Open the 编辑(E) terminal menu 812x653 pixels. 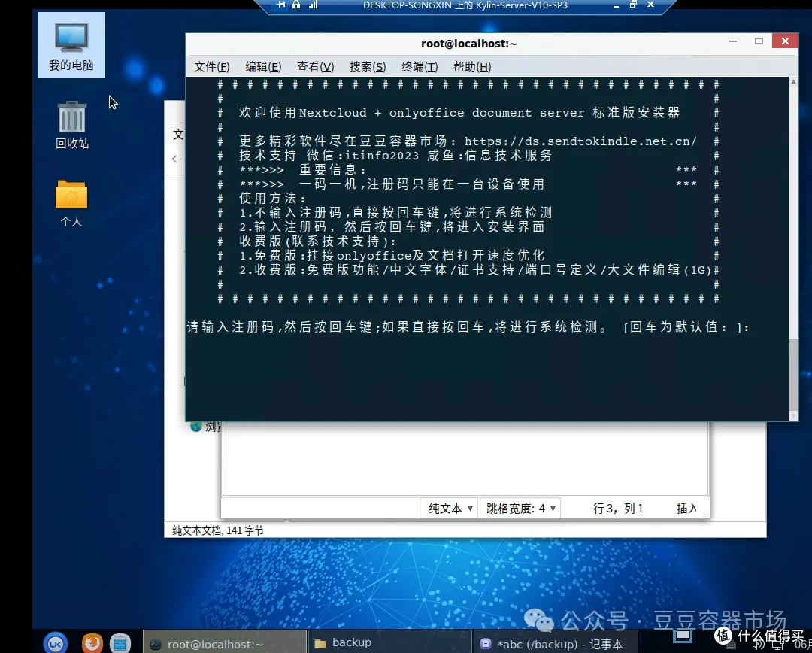coord(263,67)
